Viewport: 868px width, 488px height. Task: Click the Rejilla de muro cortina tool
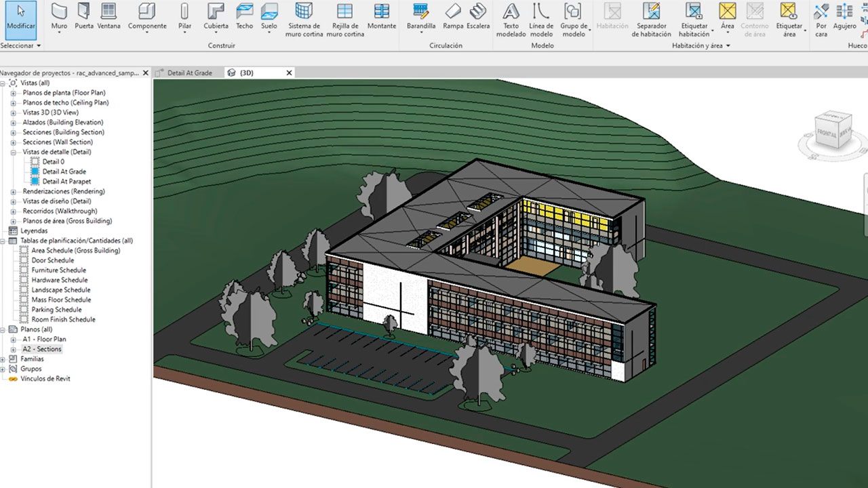coord(344,19)
